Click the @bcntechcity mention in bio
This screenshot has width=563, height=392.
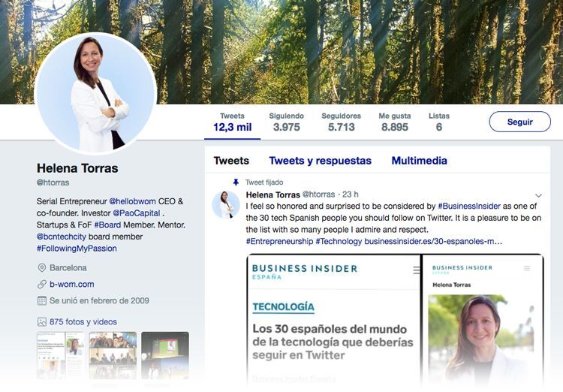click(62, 237)
